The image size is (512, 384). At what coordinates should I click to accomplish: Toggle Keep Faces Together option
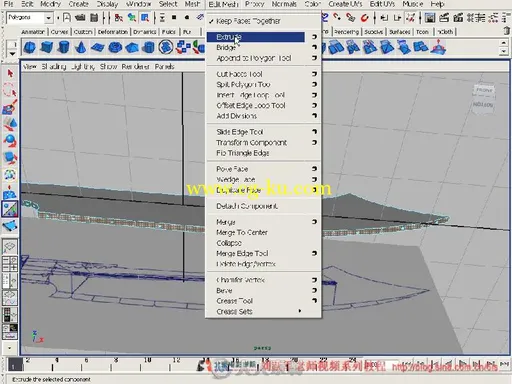pos(248,21)
